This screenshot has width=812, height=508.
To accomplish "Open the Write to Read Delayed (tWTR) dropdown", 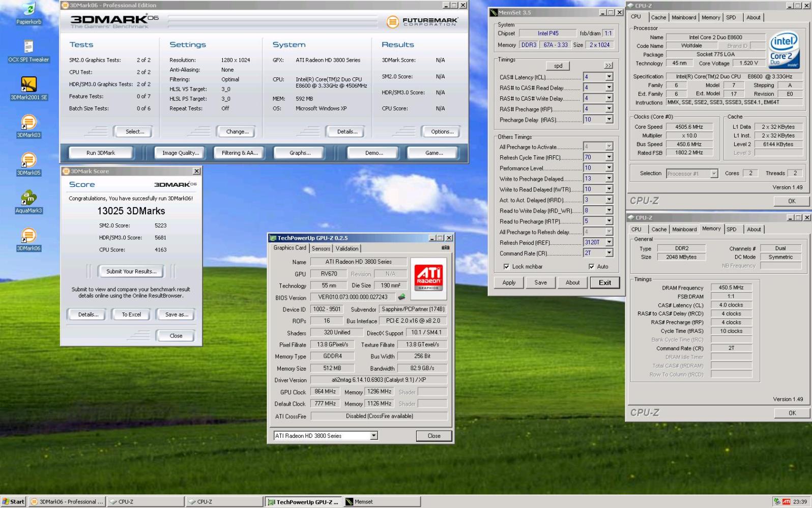I will [608, 189].
